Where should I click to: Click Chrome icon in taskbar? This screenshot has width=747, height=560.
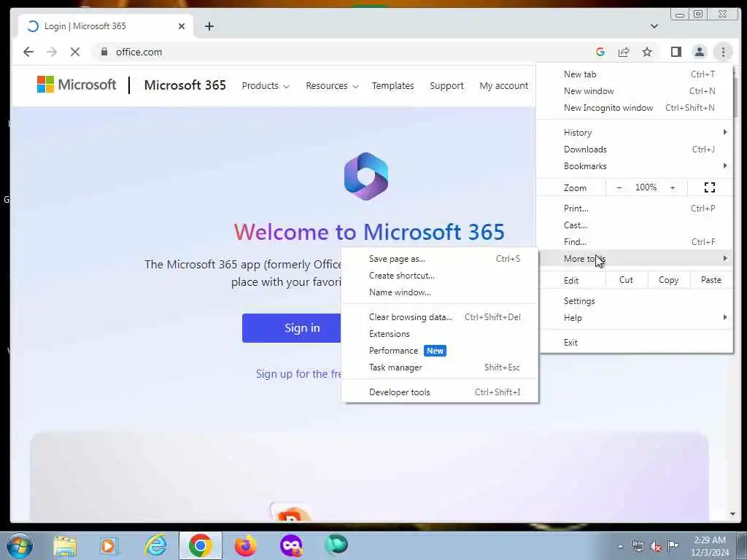(200, 545)
